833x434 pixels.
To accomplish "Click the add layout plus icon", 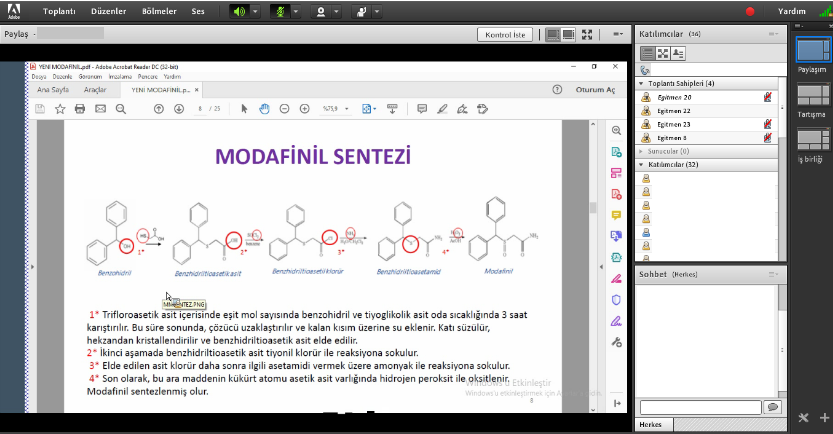I will [x=824, y=418].
